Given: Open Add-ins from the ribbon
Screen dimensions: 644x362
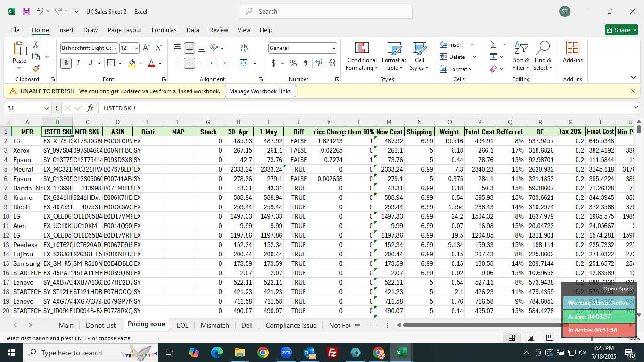Looking at the screenshot, I should (573, 52).
